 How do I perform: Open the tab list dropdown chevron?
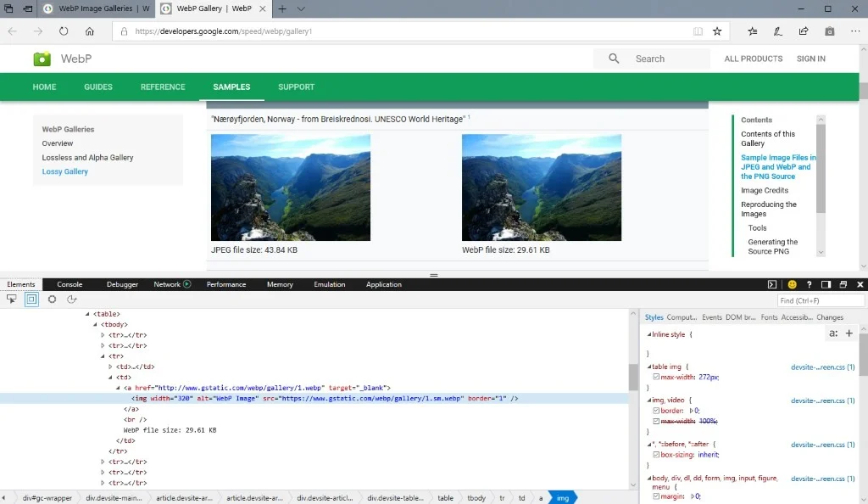click(x=301, y=8)
